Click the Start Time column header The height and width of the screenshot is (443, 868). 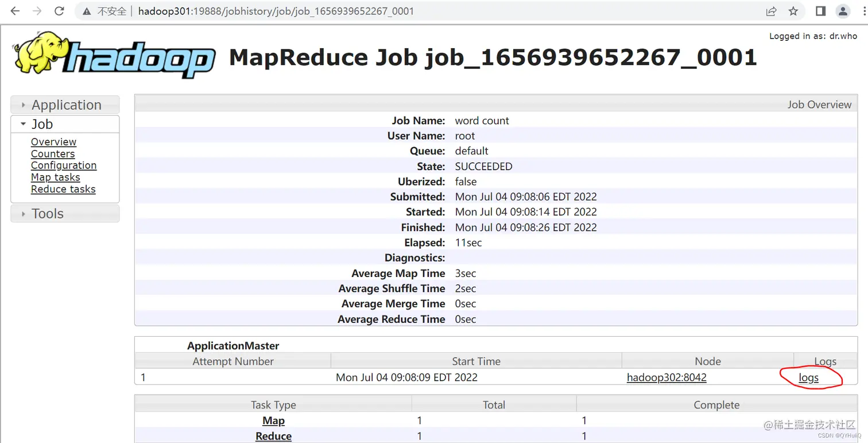(476, 361)
